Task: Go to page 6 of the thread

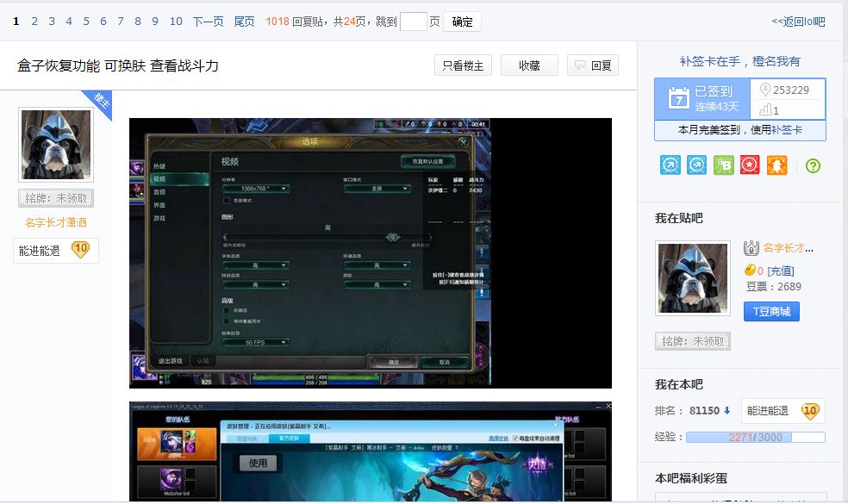Action: [103, 21]
